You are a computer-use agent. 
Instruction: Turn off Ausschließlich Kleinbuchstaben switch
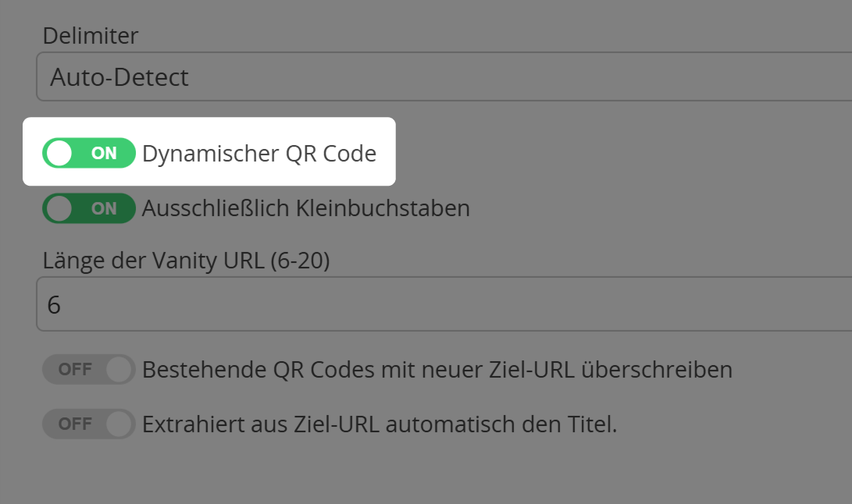tap(89, 209)
